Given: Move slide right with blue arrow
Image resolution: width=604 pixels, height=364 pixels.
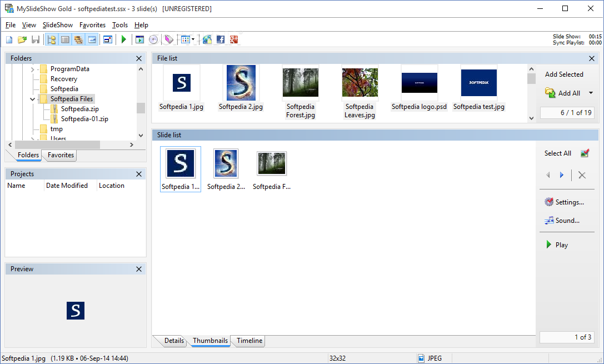Looking at the screenshot, I should [x=562, y=175].
